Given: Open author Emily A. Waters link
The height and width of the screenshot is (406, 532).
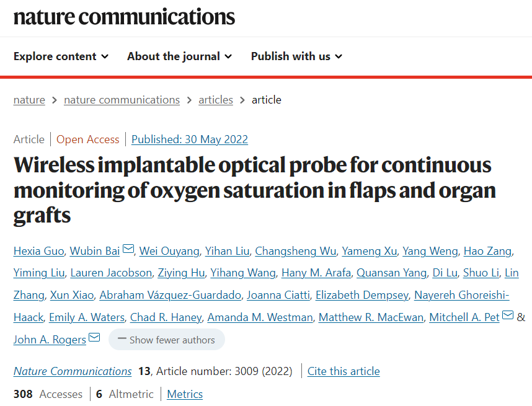Looking at the screenshot, I should 87,317.
